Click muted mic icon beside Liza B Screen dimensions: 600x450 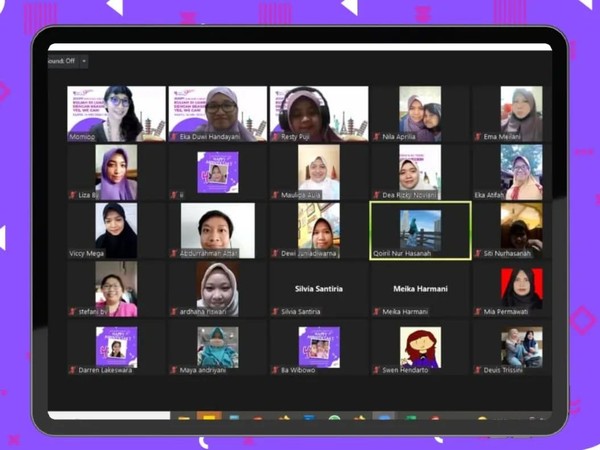click(x=73, y=195)
